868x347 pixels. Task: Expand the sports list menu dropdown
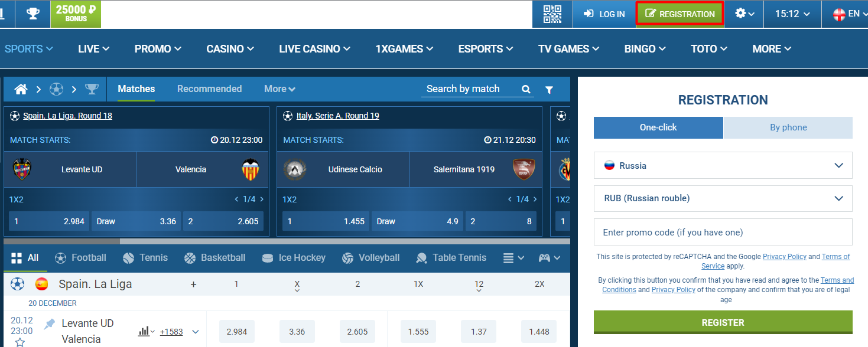pos(513,258)
